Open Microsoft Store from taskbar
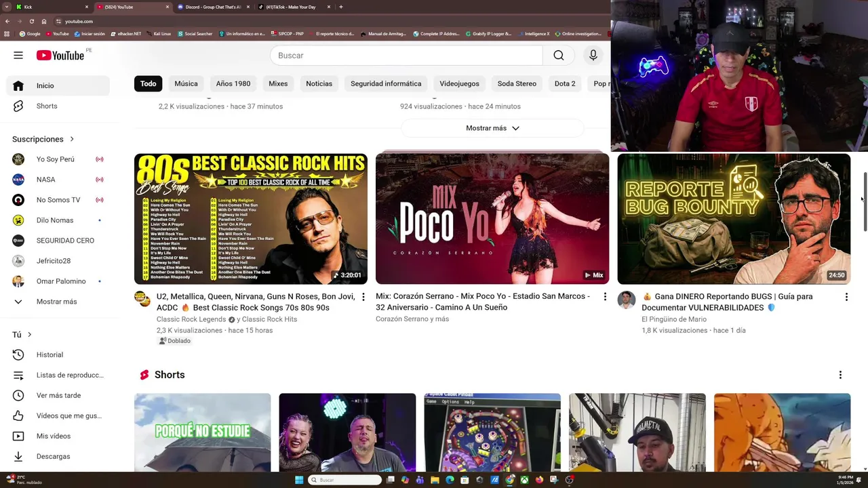 pos(465,480)
